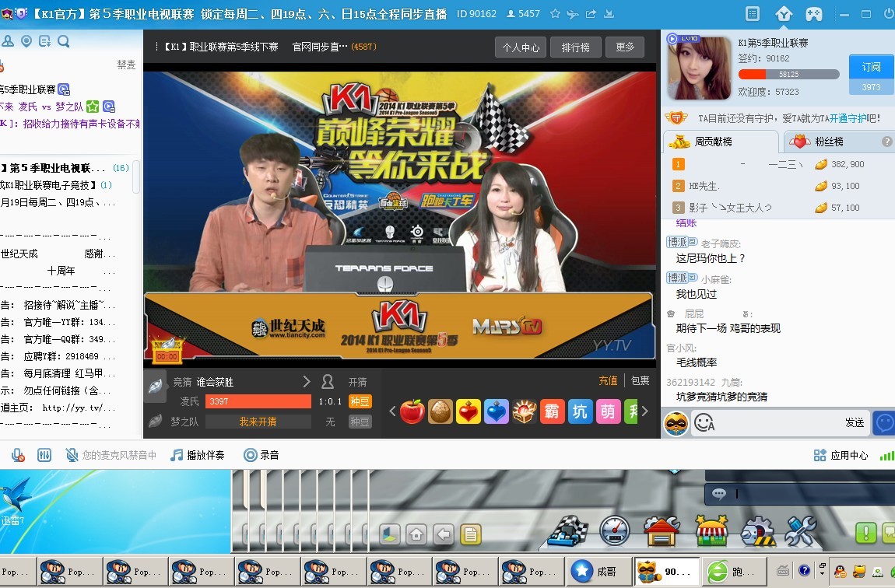Viewport: 895px width, 588px height.
Task: Click 充值 recharge link
Action: click(608, 380)
